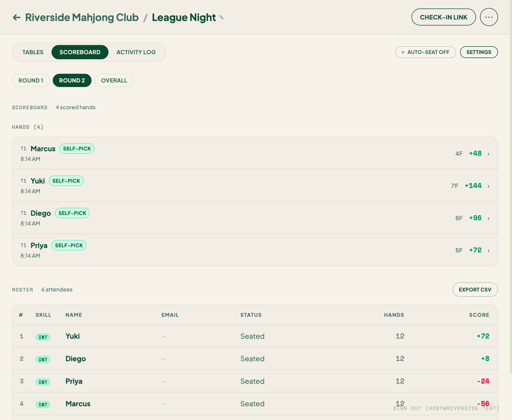
Task: Open the Activity Log tab
Action: (x=136, y=52)
